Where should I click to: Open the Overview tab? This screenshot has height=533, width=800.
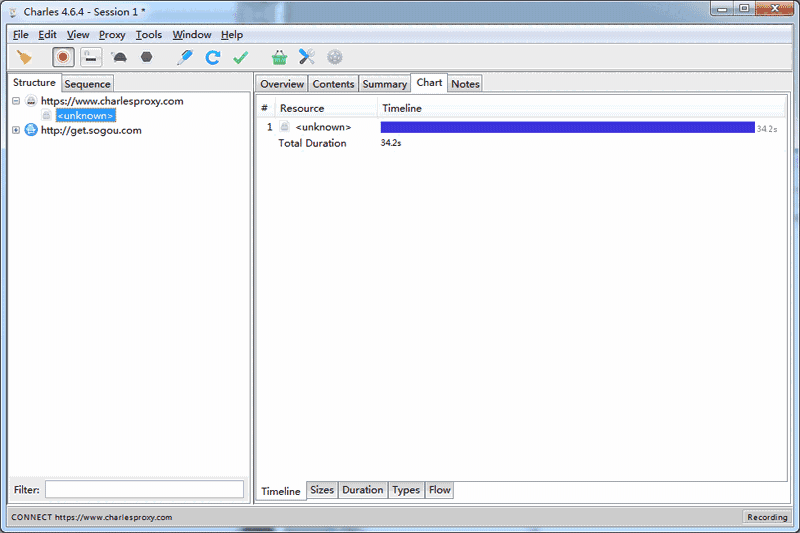282,84
